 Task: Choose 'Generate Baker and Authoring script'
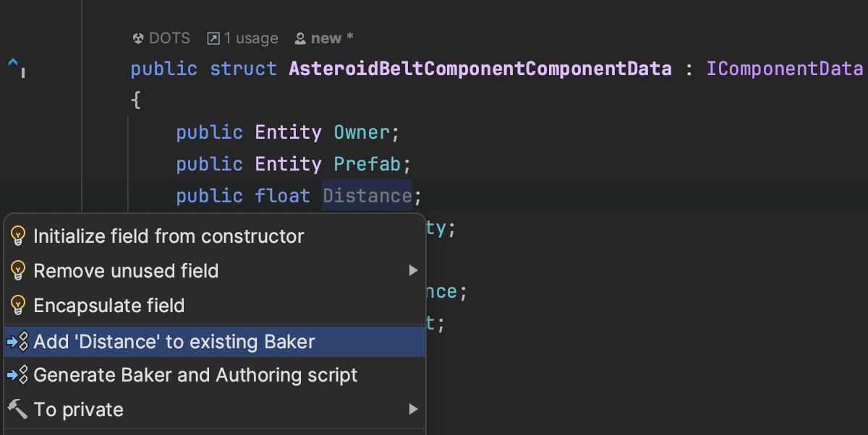point(195,375)
